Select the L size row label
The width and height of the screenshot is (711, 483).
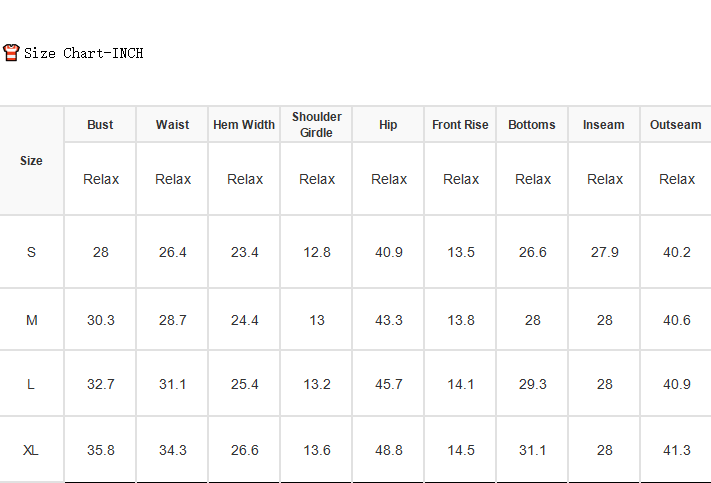pos(31,384)
